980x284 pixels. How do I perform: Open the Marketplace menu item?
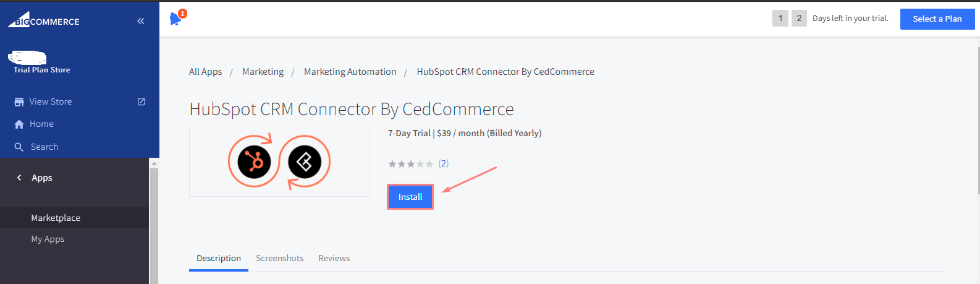click(x=56, y=218)
